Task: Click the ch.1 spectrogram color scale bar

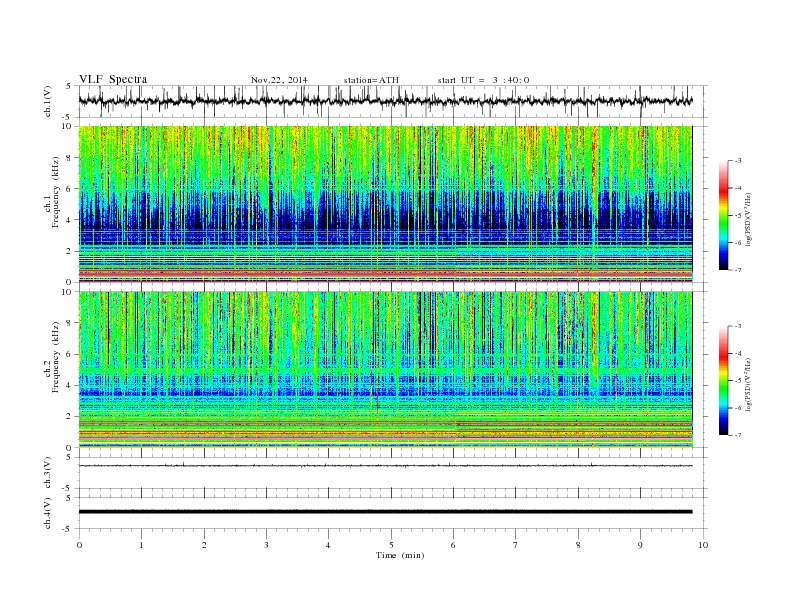Action: [x=723, y=215]
